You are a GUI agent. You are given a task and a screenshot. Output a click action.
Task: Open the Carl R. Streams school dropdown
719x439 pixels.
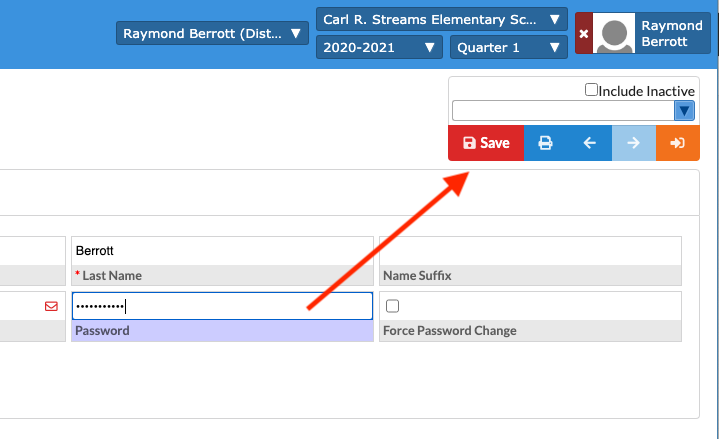click(442, 20)
